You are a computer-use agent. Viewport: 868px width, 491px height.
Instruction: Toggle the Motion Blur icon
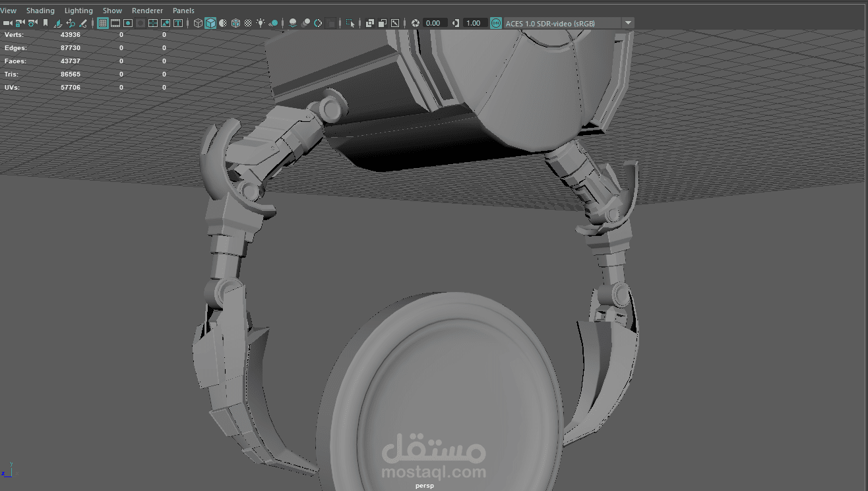click(x=305, y=23)
